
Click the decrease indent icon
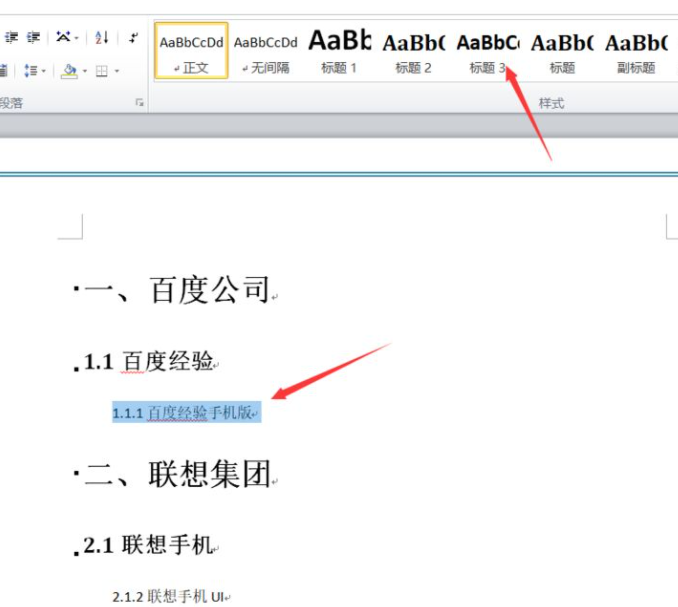12,38
